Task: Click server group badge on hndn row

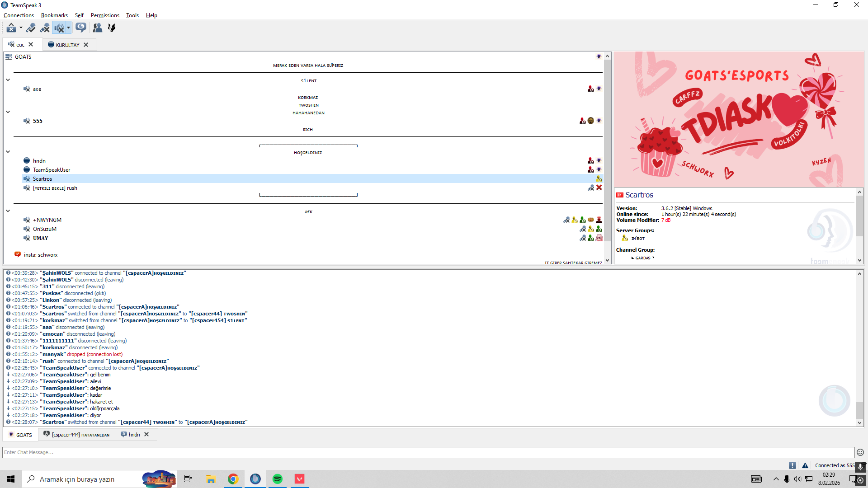Action: pyautogui.click(x=591, y=161)
